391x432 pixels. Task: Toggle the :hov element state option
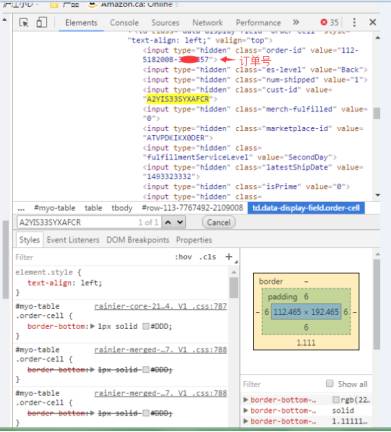tap(183, 257)
